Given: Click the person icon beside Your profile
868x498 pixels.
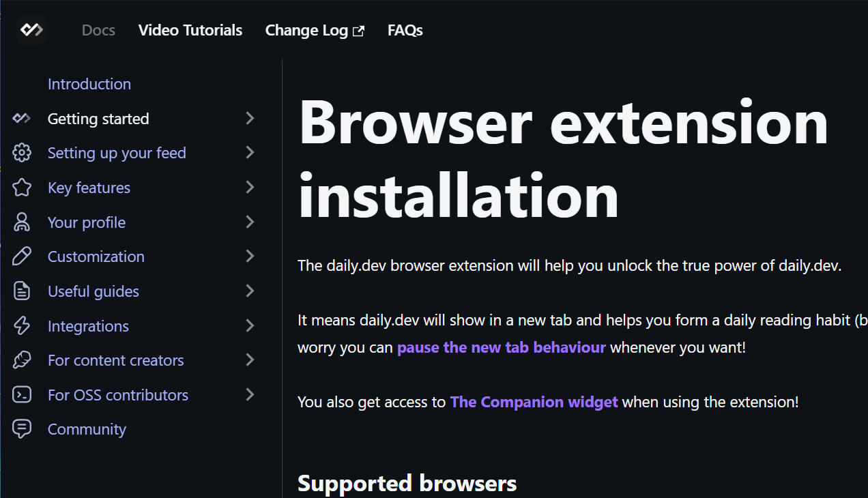Looking at the screenshot, I should coord(22,222).
